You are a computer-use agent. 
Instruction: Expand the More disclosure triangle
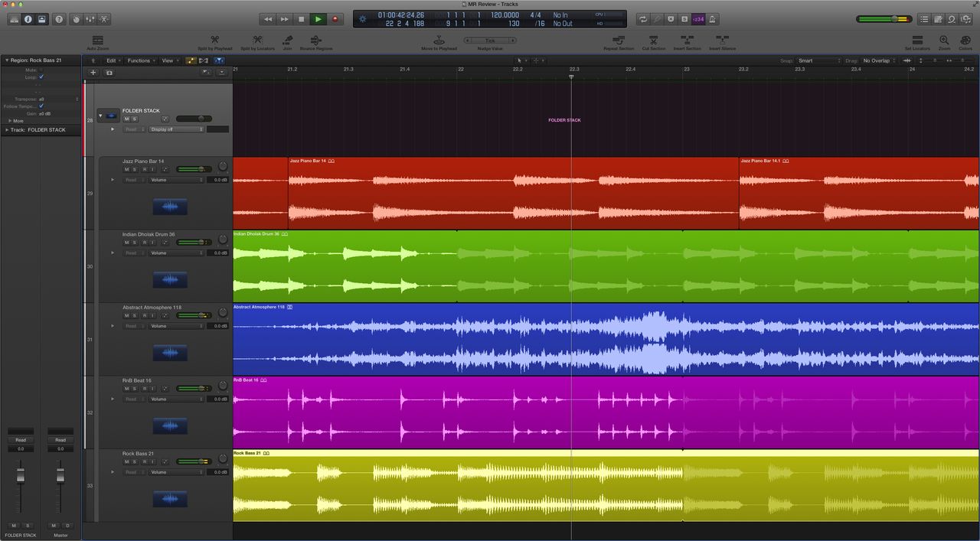click(x=10, y=120)
